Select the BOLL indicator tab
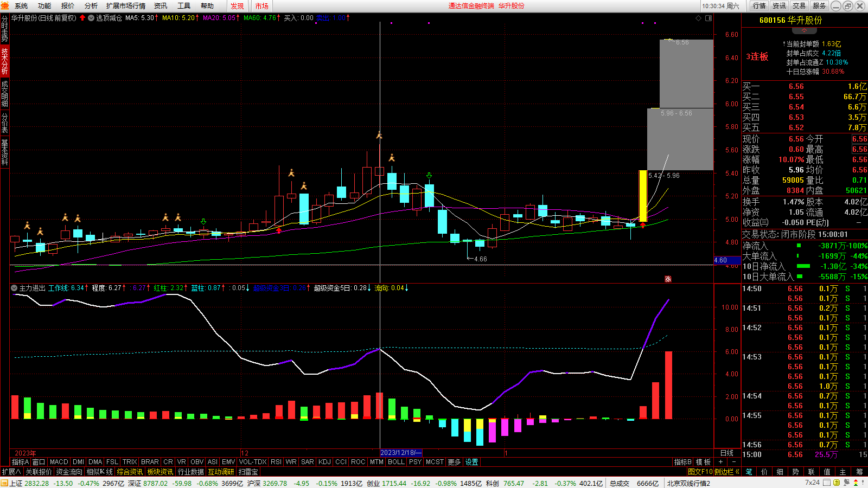Viewport: 868px width, 488px height. pyautogui.click(x=396, y=462)
